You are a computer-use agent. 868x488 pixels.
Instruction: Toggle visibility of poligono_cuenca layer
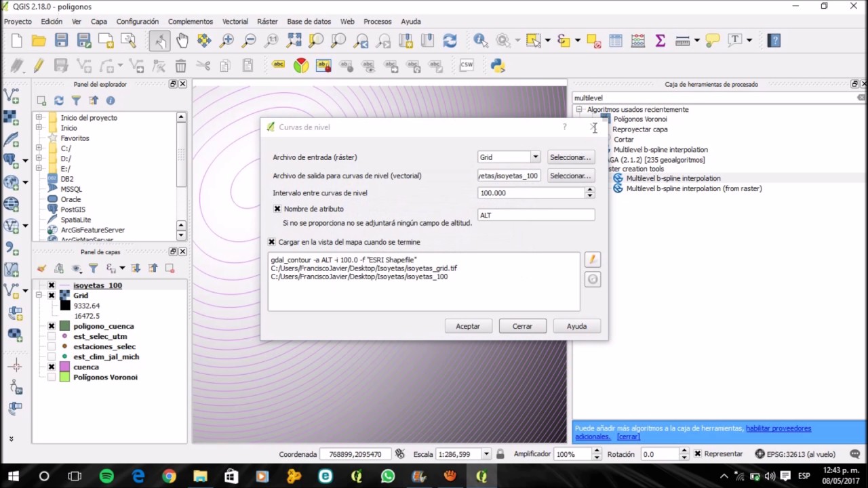pyautogui.click(x=52, y=326)
